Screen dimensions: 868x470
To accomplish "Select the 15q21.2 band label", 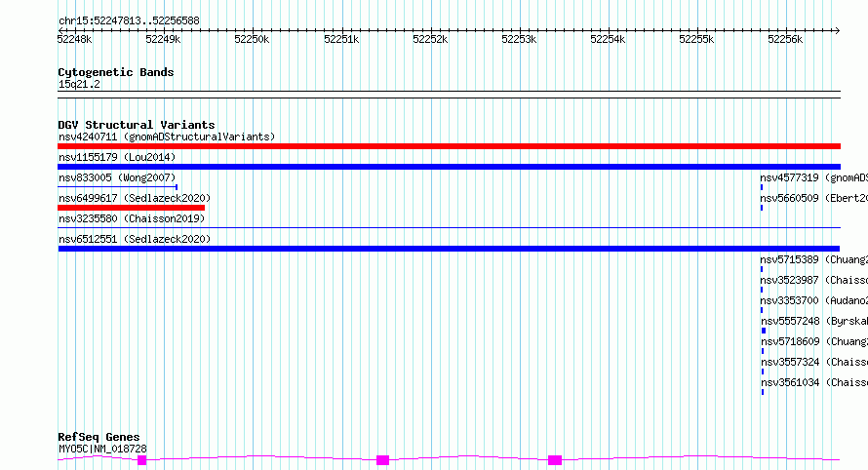I will pyautogui.click(x=79, y=84).
